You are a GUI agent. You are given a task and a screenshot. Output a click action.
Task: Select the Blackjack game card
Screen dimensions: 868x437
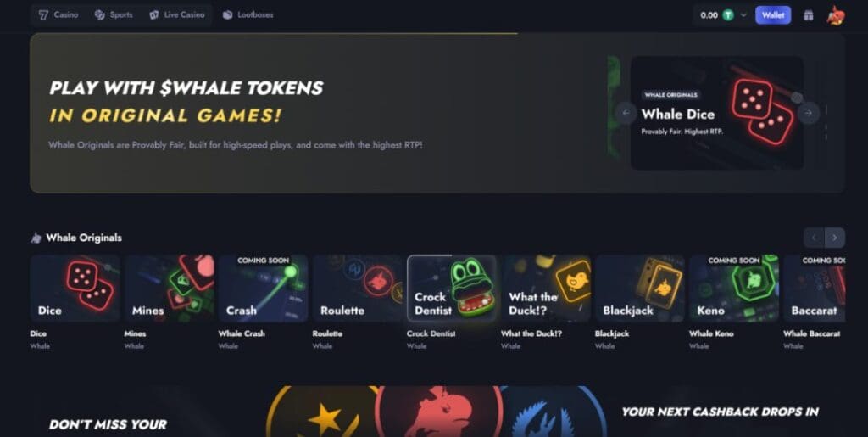[640, 288]
